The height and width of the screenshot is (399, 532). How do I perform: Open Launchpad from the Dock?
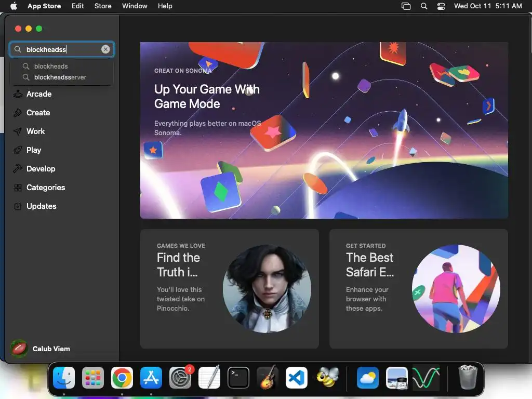93,378
